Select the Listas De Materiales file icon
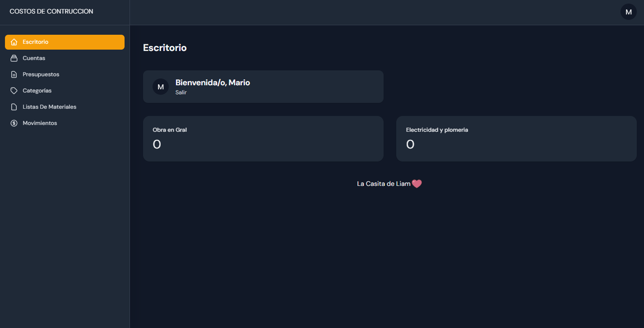644x328 pixels. click(x=14, y=107)
